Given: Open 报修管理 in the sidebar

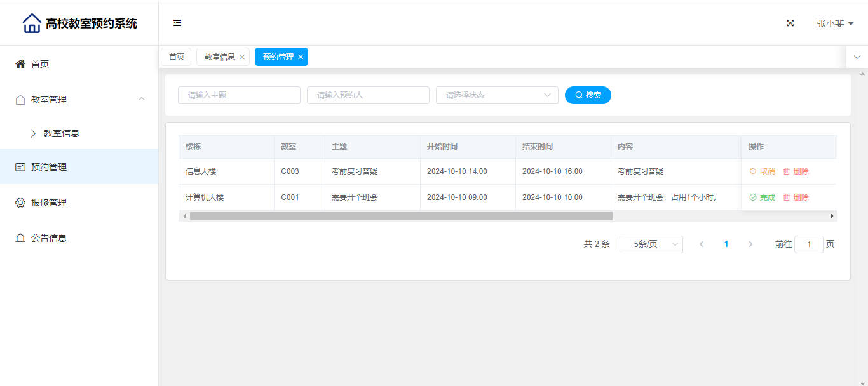Looking at the screenshot, I should [x=49, y=203].
